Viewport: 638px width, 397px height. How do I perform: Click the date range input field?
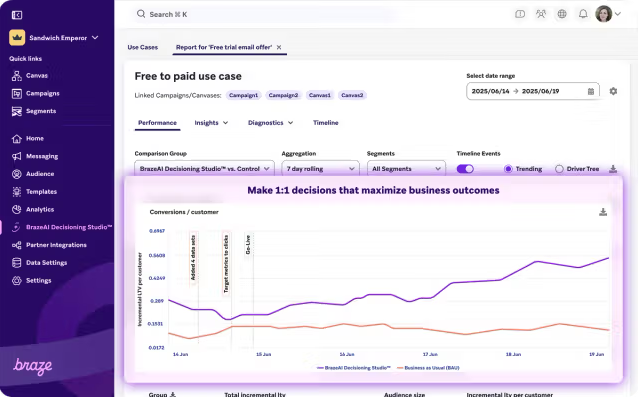click(533, 91)
